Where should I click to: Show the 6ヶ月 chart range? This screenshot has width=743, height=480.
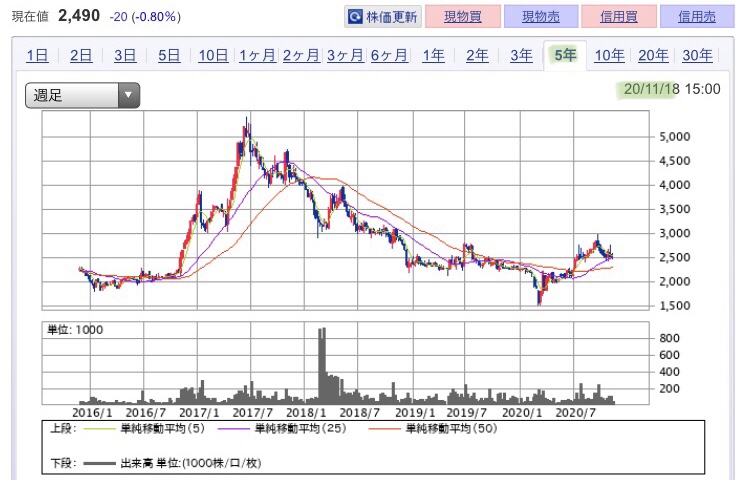pos(389,56)
